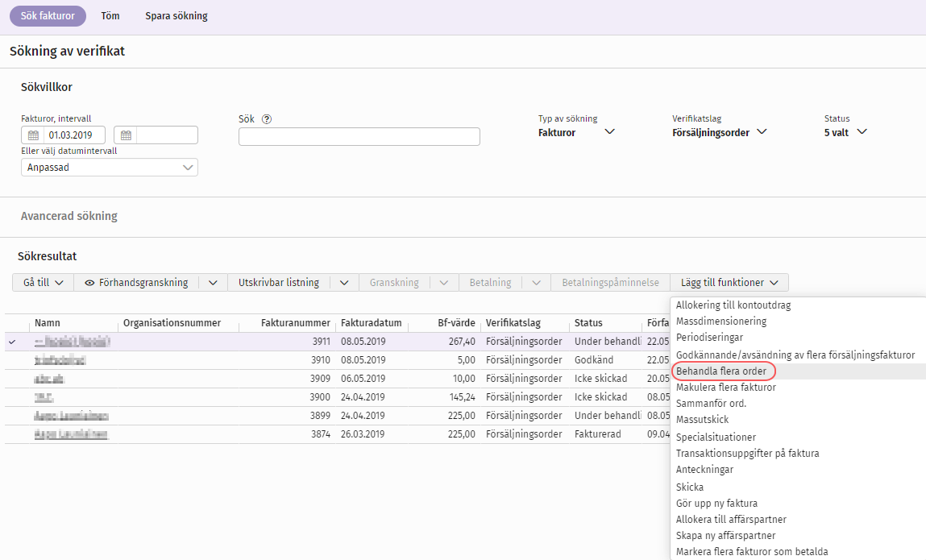Screen dimensions: 926x560
Task: Toggle checkmark on invoice 3911 row
Action: point(12,342)
